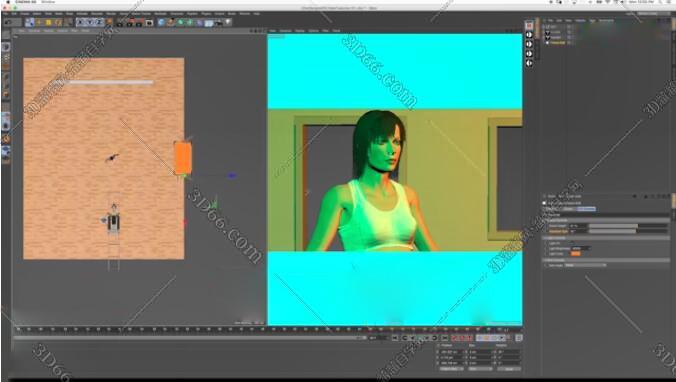676x382 pixels.
Task: Select the Live Selection tool
Action: tap(30, 22)
